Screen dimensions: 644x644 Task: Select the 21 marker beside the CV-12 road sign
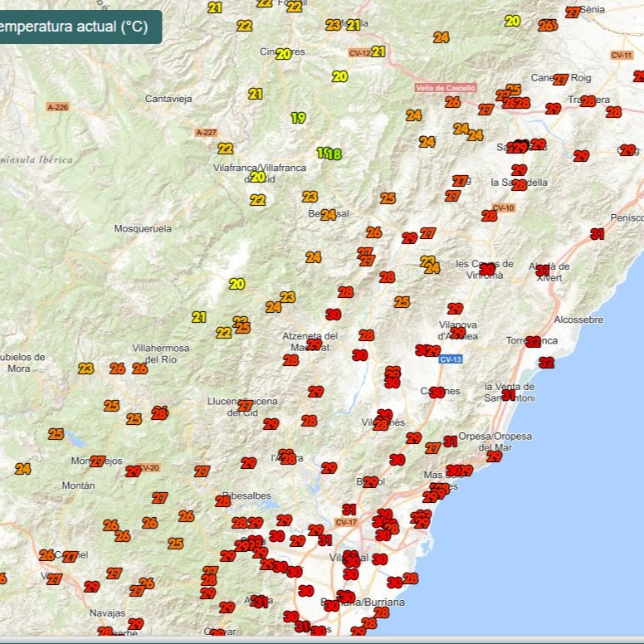(x=378, y=51)
